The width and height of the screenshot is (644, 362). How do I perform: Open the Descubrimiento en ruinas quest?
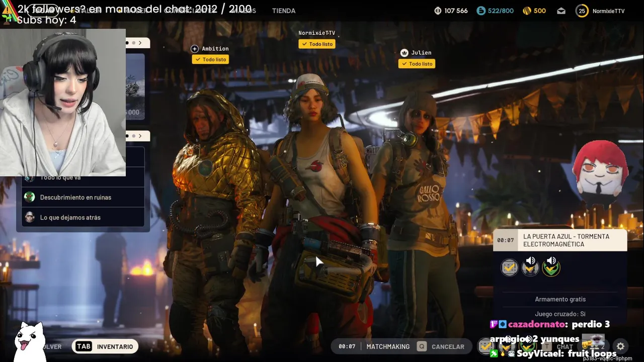pyautogui.click(x=83, y=197)
